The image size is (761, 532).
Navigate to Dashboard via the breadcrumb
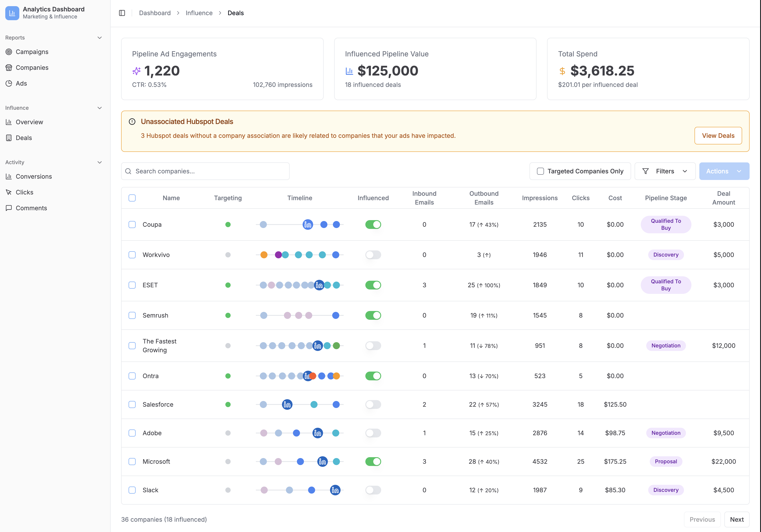point(154,13)
